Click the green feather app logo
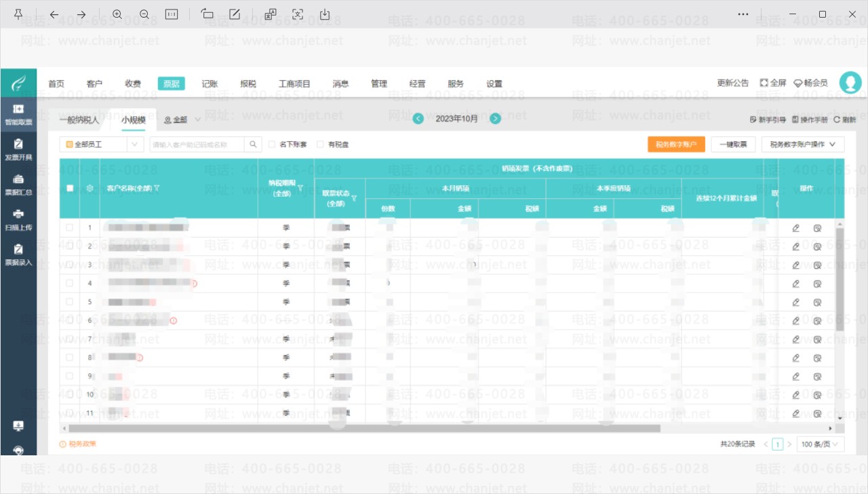Screen dimensions: 868x494 (18, 83)
